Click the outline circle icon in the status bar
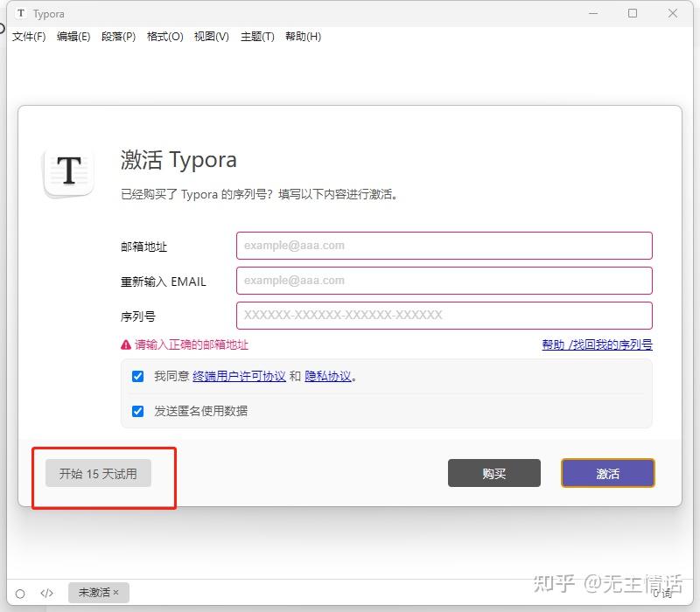 [x=22, y=592]
